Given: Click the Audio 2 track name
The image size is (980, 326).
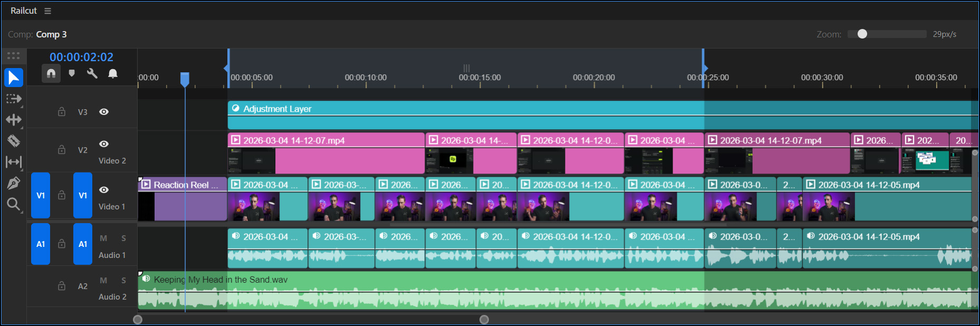Looking at the screenshot, I should pos(112,297).
